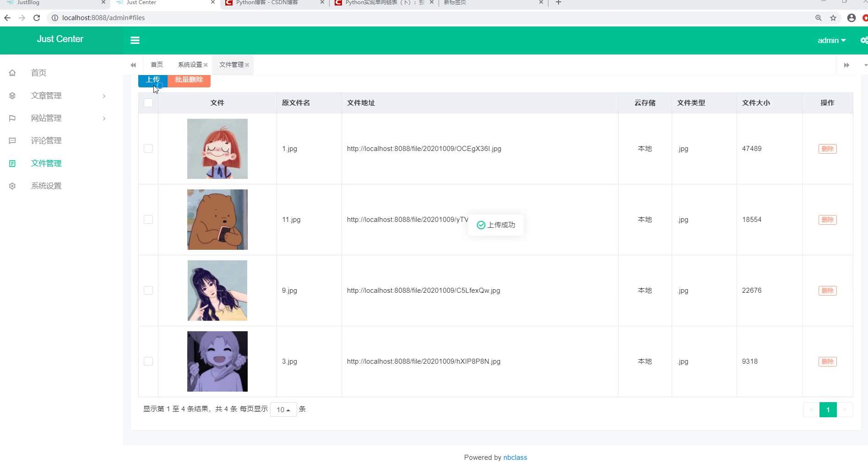The width and height of the screenshot is (868, 463).
Task: Toggle the select-all checkbox in table header
Action: pyautogui.click(x=148, y=102)
